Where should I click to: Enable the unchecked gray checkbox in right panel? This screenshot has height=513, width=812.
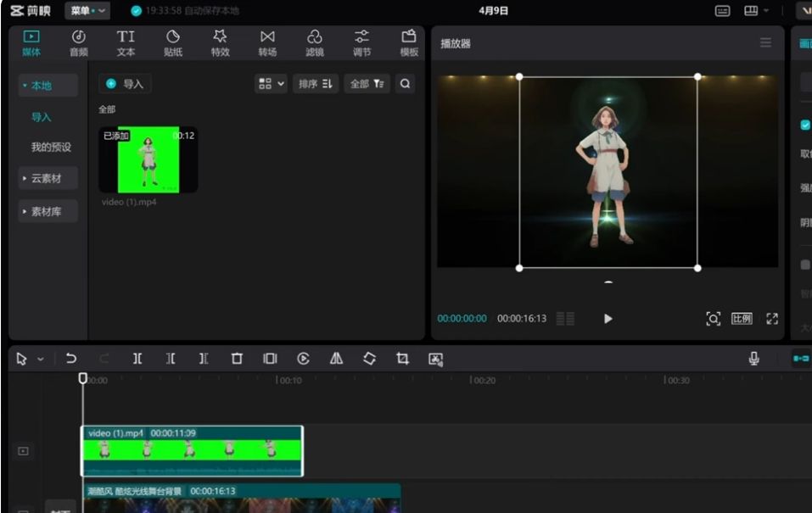click(x=805, y=265)
